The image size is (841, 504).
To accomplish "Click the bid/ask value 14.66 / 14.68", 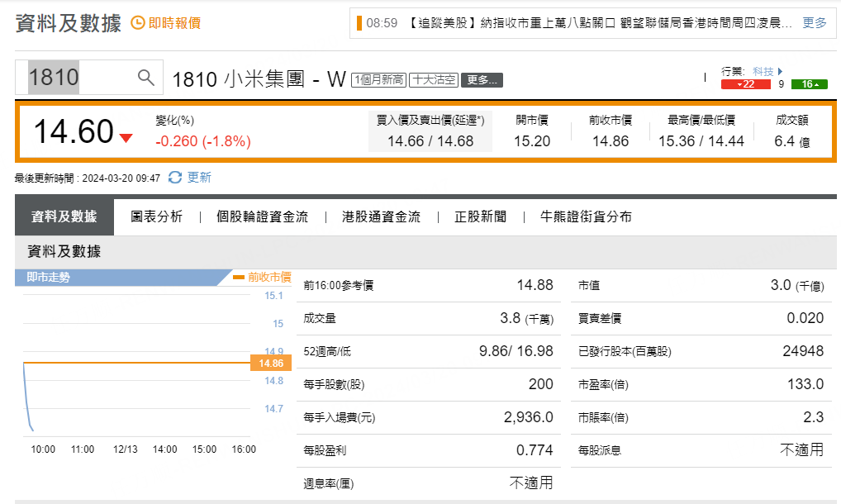I will (x=430, y=141).
